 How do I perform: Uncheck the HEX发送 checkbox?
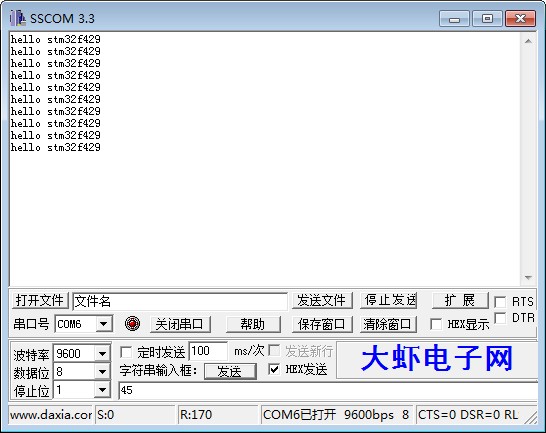point(274,369)
